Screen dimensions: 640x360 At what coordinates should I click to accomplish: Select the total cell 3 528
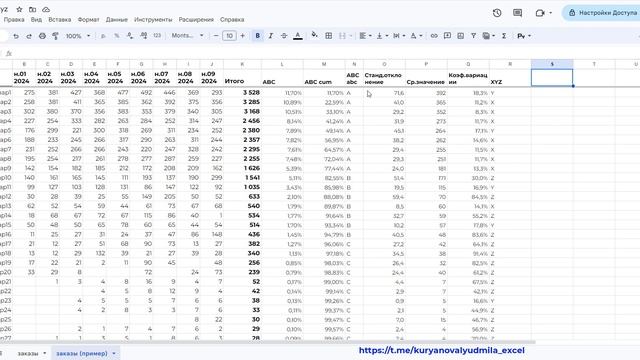(x=242, y=93)
